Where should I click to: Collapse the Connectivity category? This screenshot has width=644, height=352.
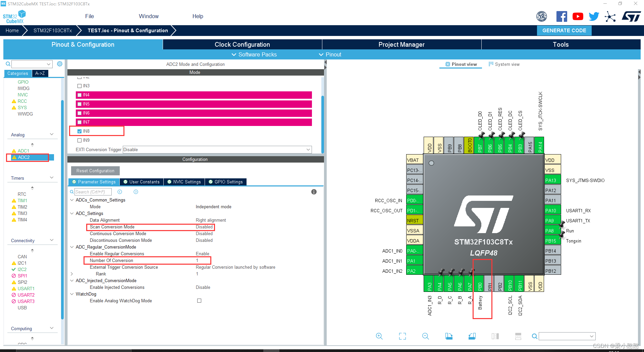(52, 240)
